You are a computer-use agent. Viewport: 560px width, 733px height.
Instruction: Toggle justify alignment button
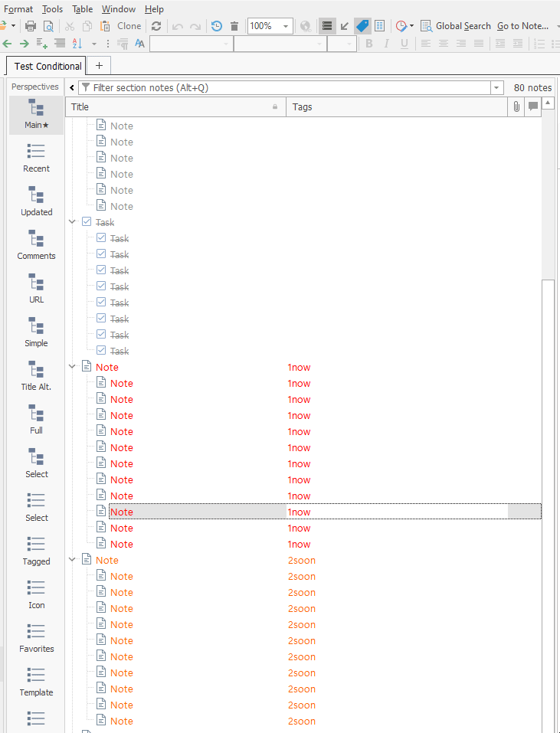click(479, 44)
